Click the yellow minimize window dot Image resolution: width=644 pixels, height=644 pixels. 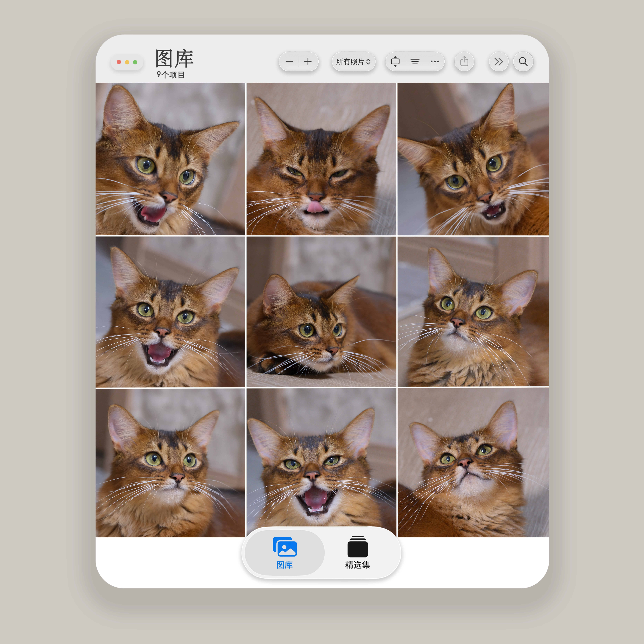(x=127, y=62)
